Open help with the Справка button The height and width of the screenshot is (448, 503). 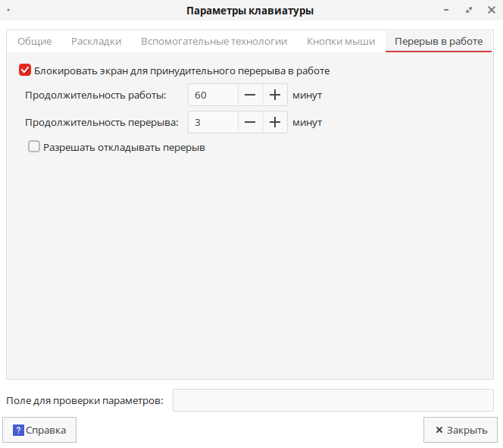pos(40,430)
